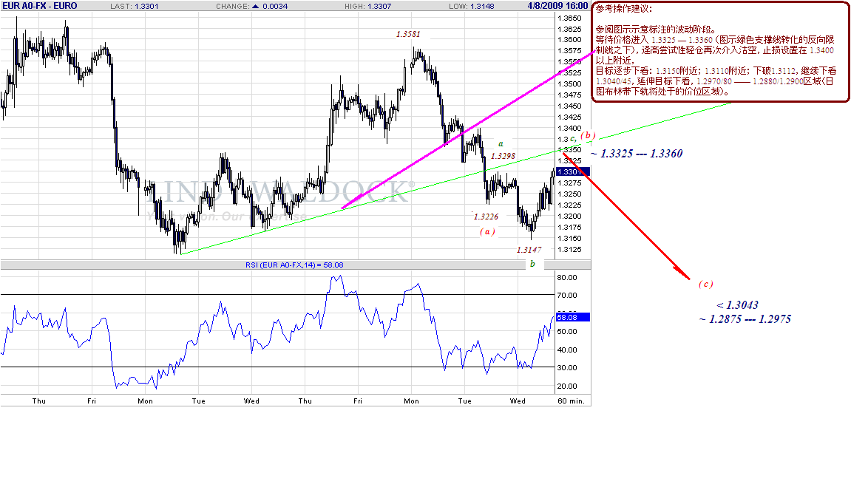Click the 1.3581 peak price annotation

tap(408, 34)
